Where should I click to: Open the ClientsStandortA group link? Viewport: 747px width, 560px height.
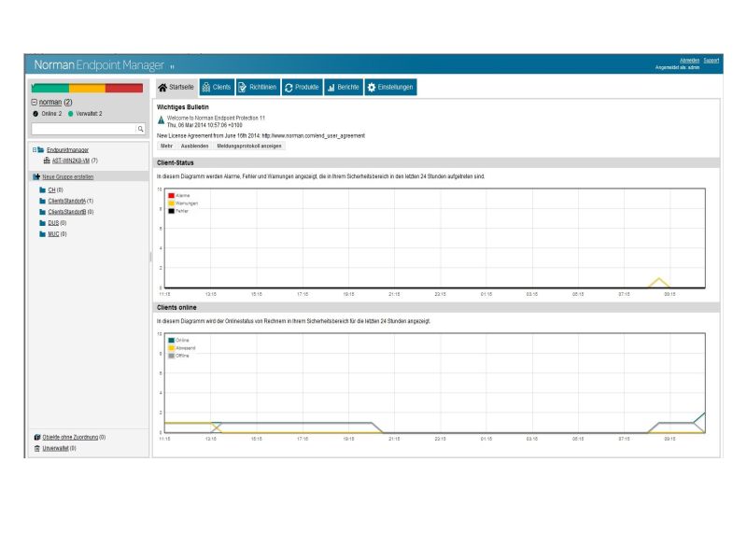(67, 201)
